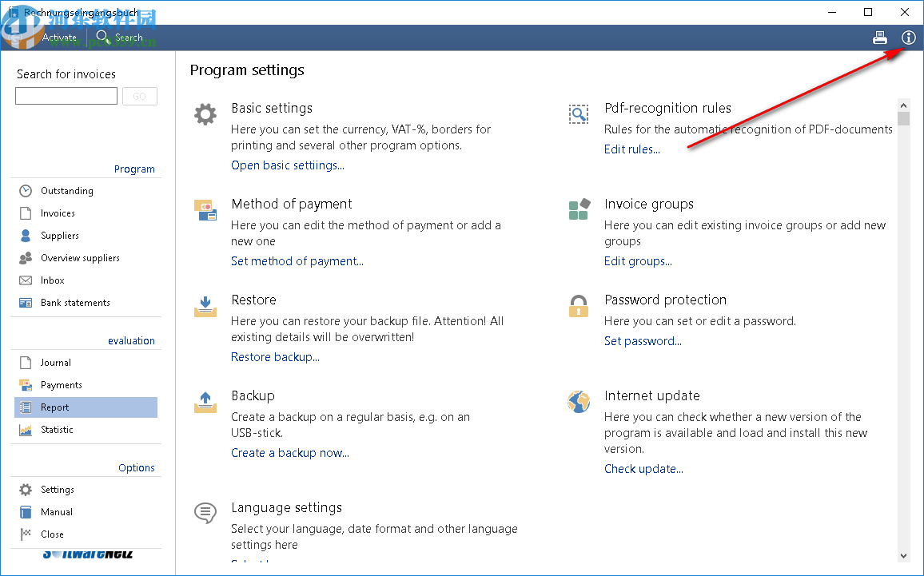This screenshot has width=924, height=576.
Task: Click the scrollbar down arrow
Action: coord(904,555)
